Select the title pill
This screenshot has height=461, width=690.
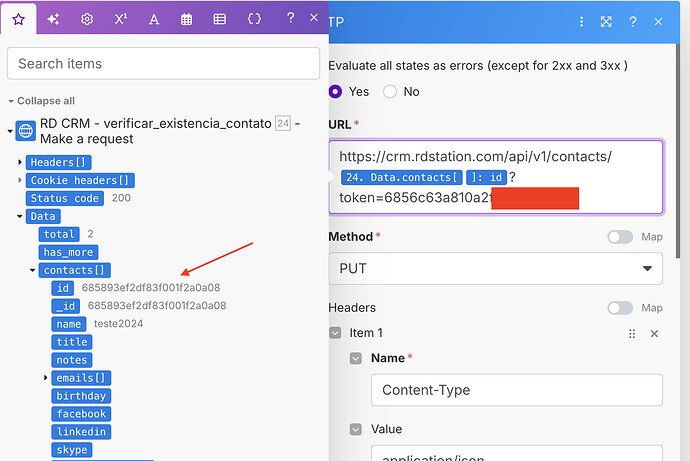click(x=72, y=342)
